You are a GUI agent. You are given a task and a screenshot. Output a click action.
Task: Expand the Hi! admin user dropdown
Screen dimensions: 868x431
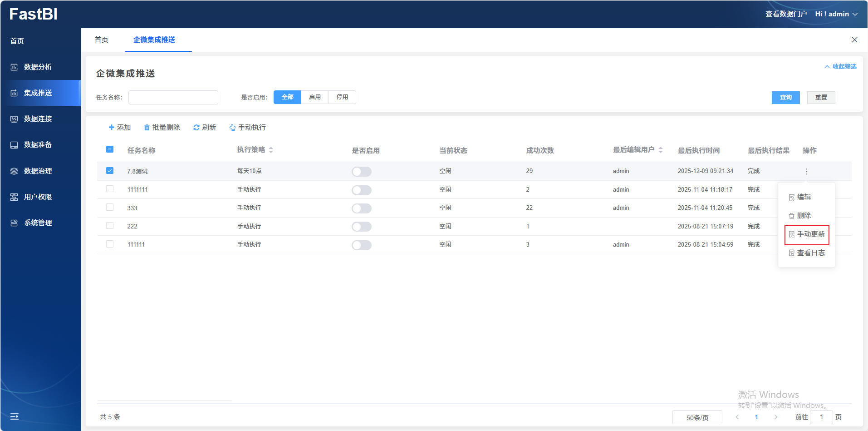836,14
